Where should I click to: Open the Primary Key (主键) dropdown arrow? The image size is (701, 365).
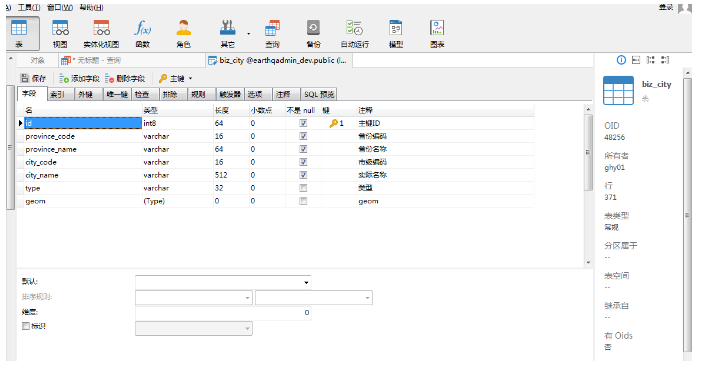coord(190,79)
